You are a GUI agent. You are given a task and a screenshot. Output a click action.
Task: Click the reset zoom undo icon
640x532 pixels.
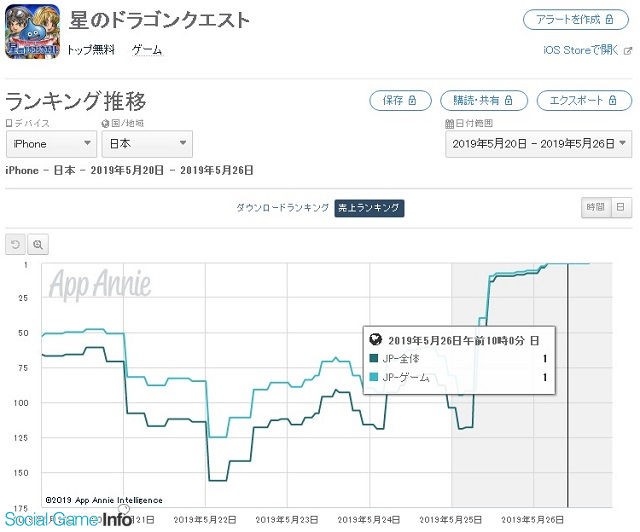pyautogui.click(x=16, y=244)
